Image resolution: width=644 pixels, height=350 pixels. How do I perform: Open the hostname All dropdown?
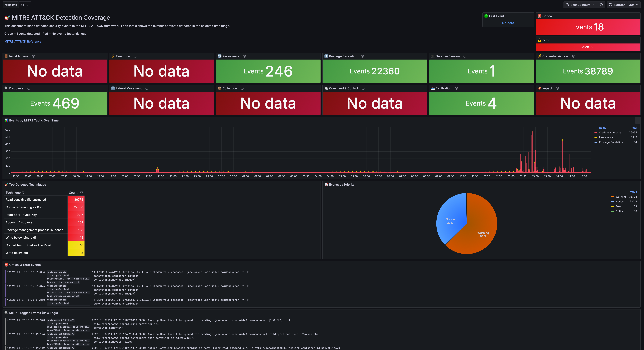click(x=24, y=5)
